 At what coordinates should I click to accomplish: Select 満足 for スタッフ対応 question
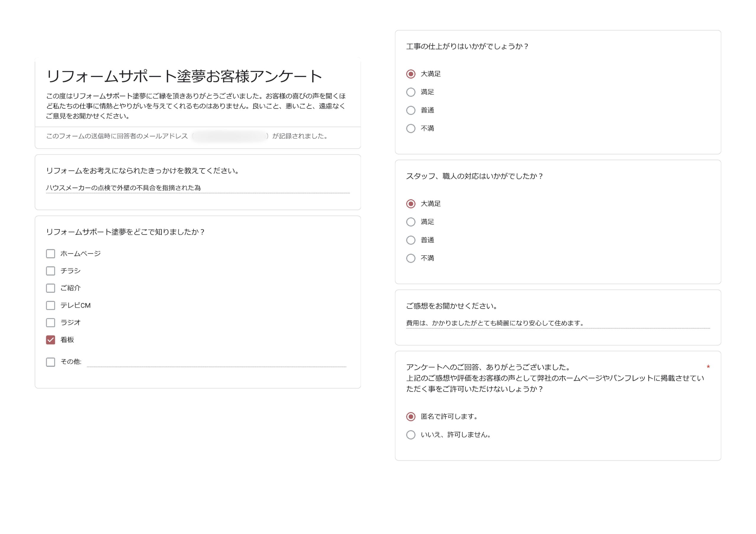(410, 222)
